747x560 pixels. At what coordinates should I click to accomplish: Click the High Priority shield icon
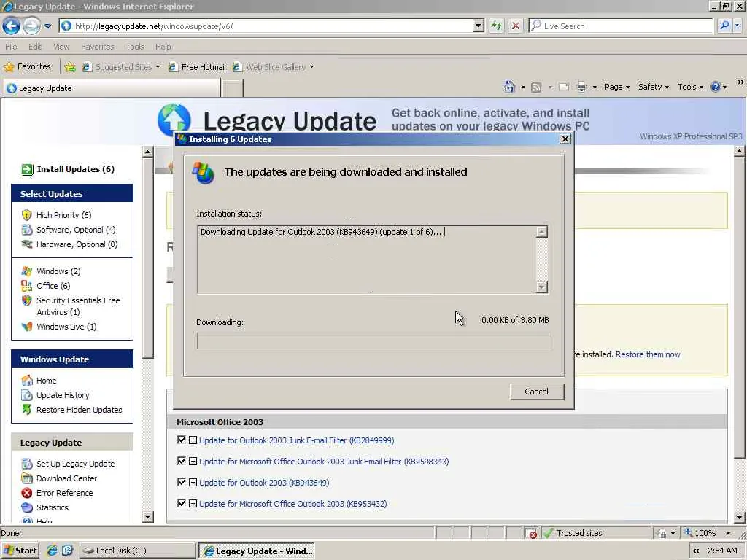point(27,215)
